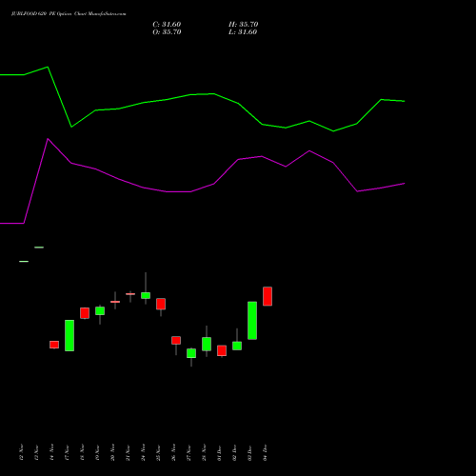Select the 18 Nov date label
This screenshot has height=476, width=476.
[x=82, y=452]
